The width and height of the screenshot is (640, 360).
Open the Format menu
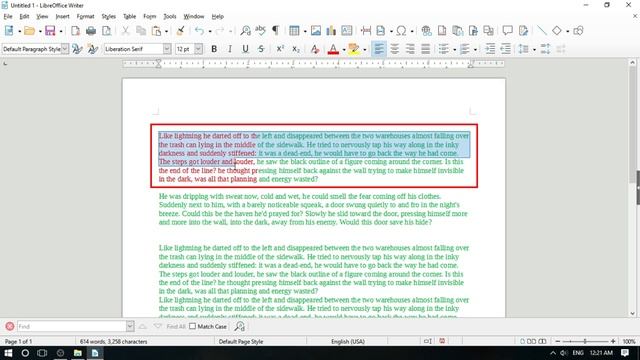point(85,16)
